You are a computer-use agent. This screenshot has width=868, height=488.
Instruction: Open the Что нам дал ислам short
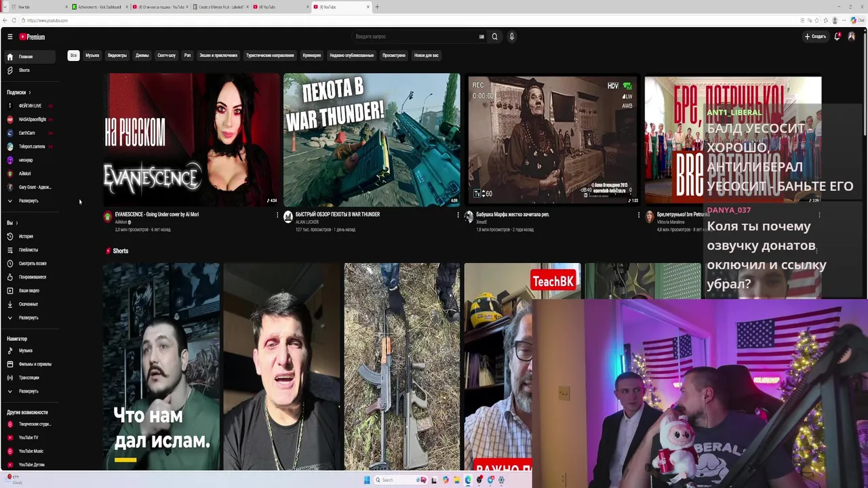[x=161, y=366]
